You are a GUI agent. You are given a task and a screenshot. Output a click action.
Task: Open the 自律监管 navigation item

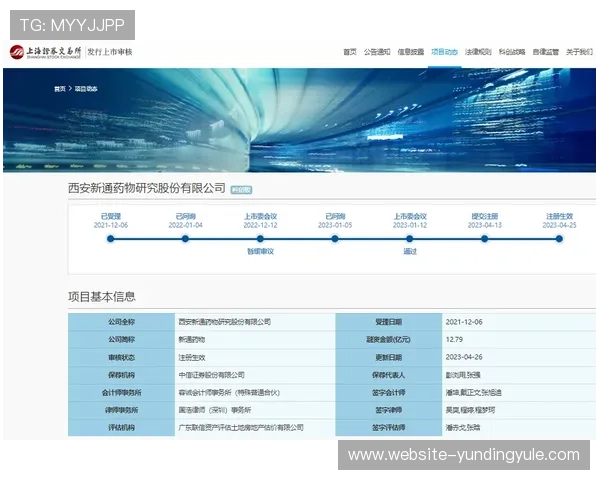[x=546, y=52]
